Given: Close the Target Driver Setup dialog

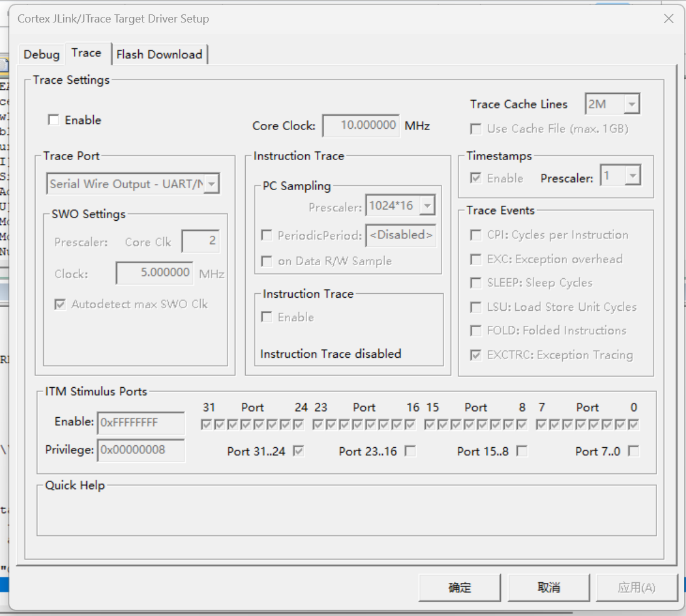Looking at the screenshot, I should point(668,18).
